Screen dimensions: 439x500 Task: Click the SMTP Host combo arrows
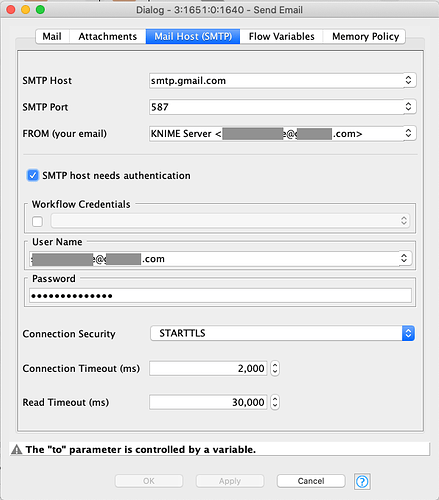click(x=408, y=80)
